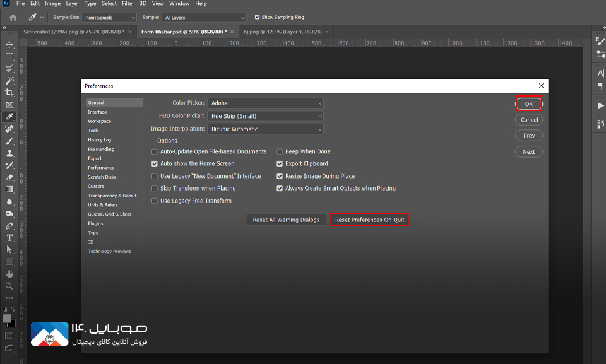Screen dimensions: 606x364
Task: Toggle Quick Mask mode
Action: tap(9, 336)
